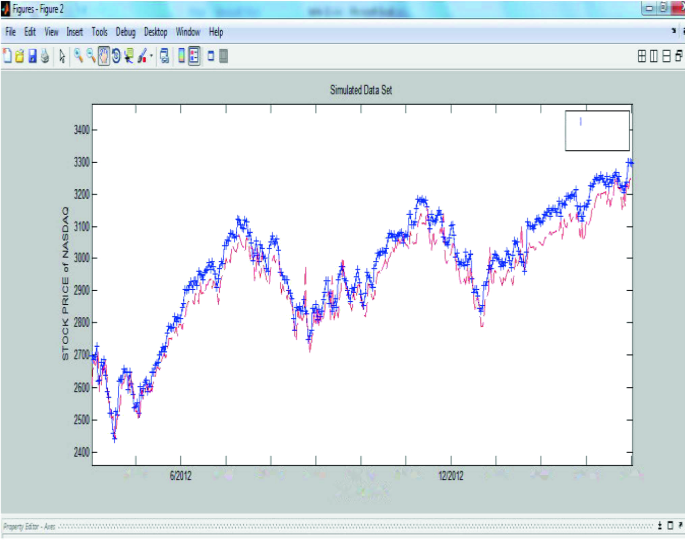Toggle the Insert Colorbar button

click(x=181, y=56)
